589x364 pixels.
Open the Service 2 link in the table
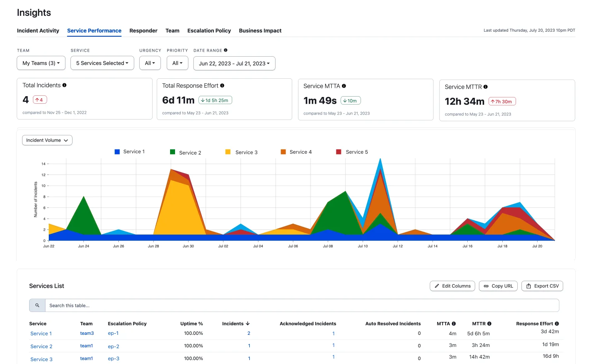coord(41,346)
